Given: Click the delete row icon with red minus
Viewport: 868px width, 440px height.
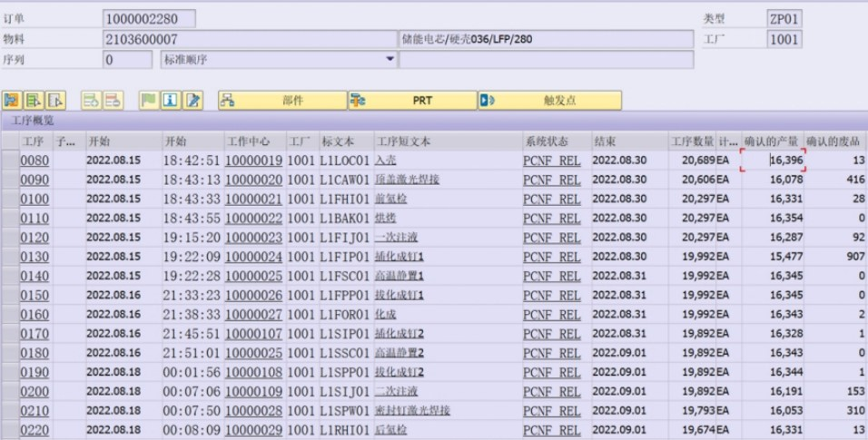Looking at the screenshot, I should (113, 101).
